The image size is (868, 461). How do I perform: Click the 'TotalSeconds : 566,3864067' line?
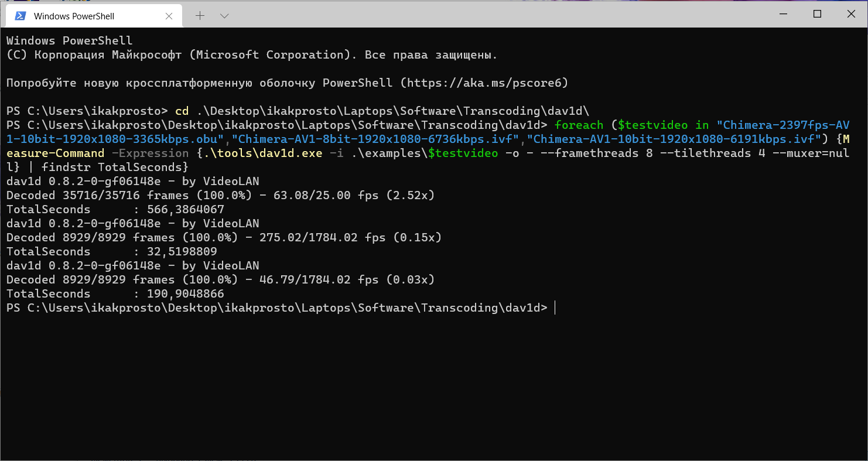point(115,209)
